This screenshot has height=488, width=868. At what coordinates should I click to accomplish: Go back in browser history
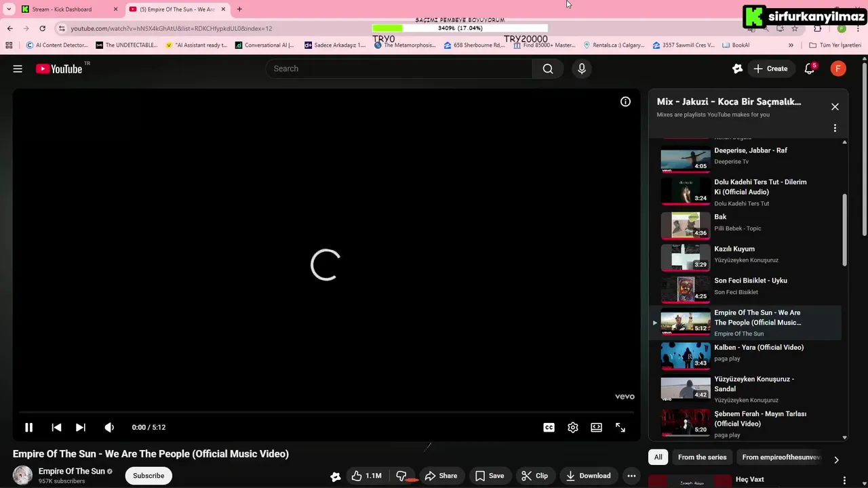click(x=9, y=28)
